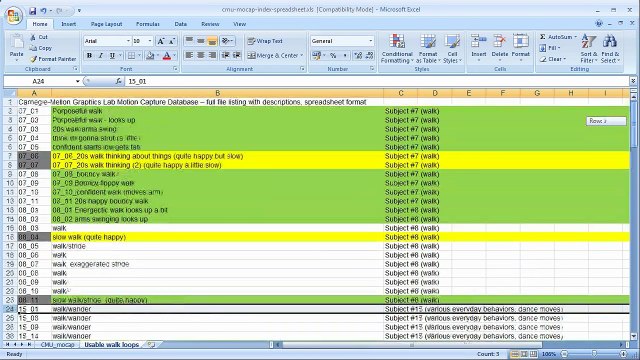640x360 pixels.
Task: Toggle bold formatting
Action: tap(89, 56)
